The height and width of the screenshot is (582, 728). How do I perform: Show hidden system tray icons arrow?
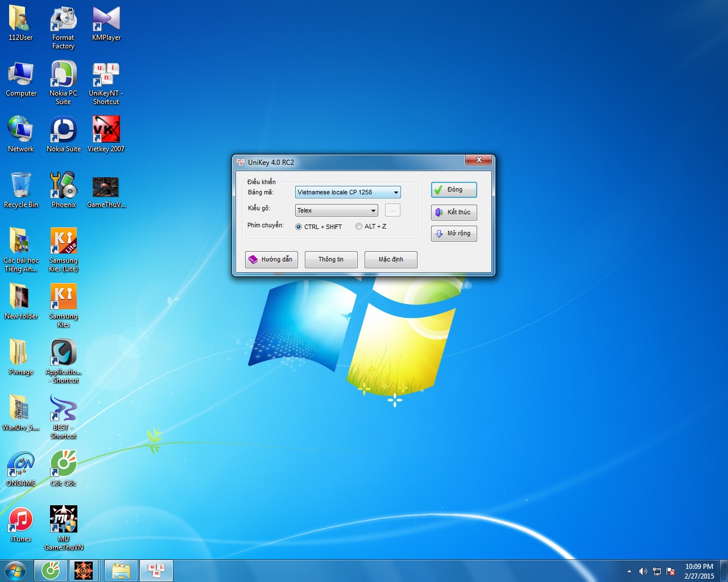point(629,571)
